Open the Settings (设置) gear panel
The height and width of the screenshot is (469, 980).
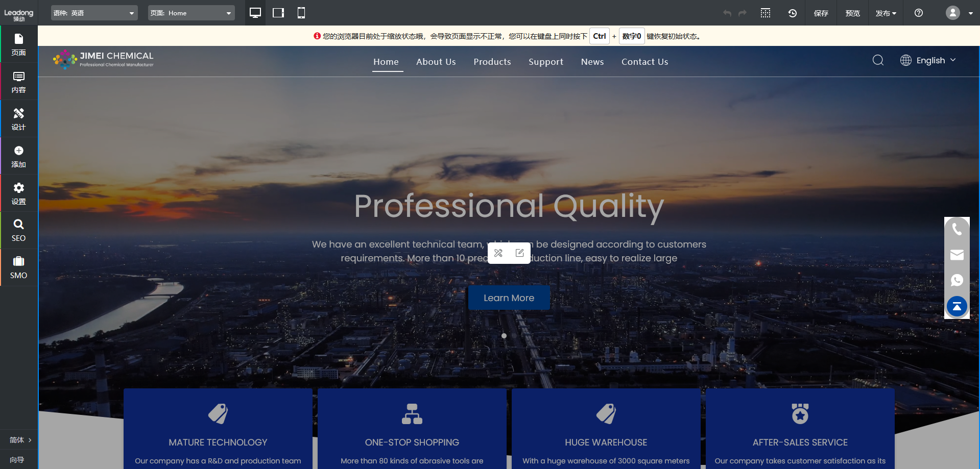18,193
